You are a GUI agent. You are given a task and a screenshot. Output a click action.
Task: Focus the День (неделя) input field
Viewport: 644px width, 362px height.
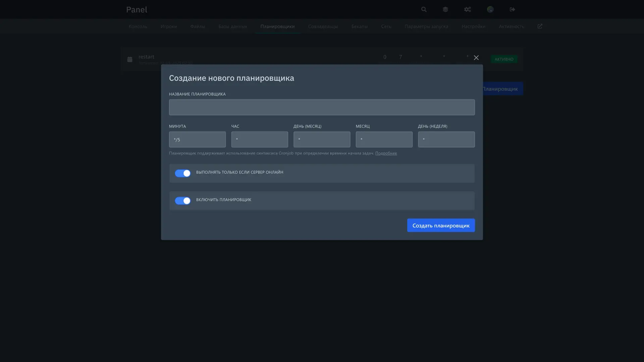(x=446, y=139)
